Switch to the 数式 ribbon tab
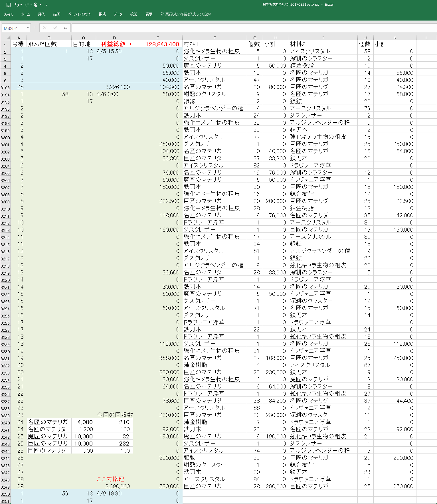The image size is (437, 504). [x=102, y=14]
